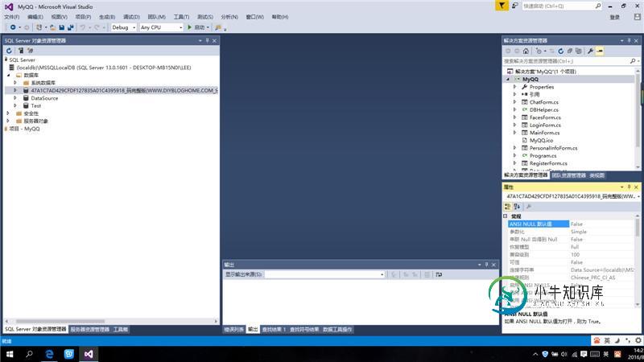Viewport: 644px width, 362px height.
Task: Toggle the Alphabetical sort in Properties panel
Action: (517, 207)
